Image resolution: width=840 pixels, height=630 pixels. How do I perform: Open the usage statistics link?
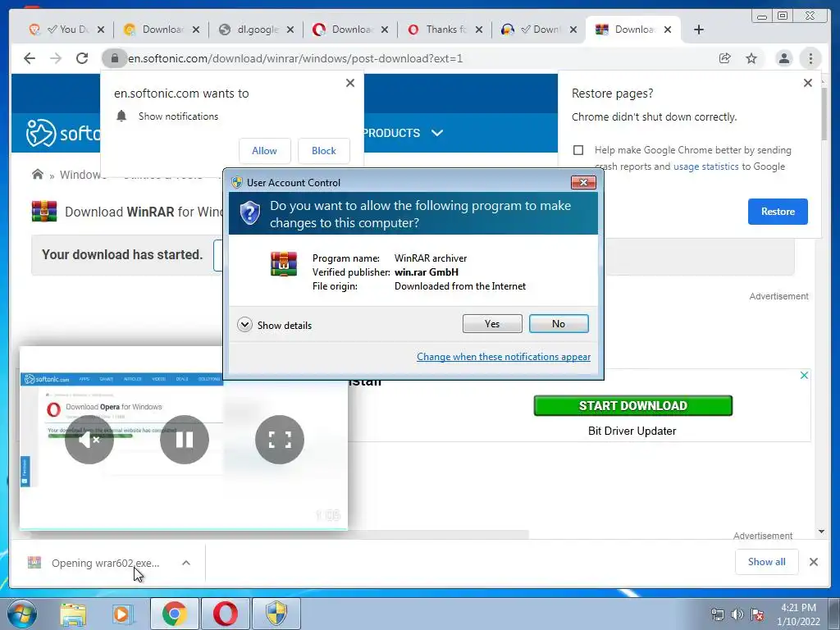click(706, 167)
